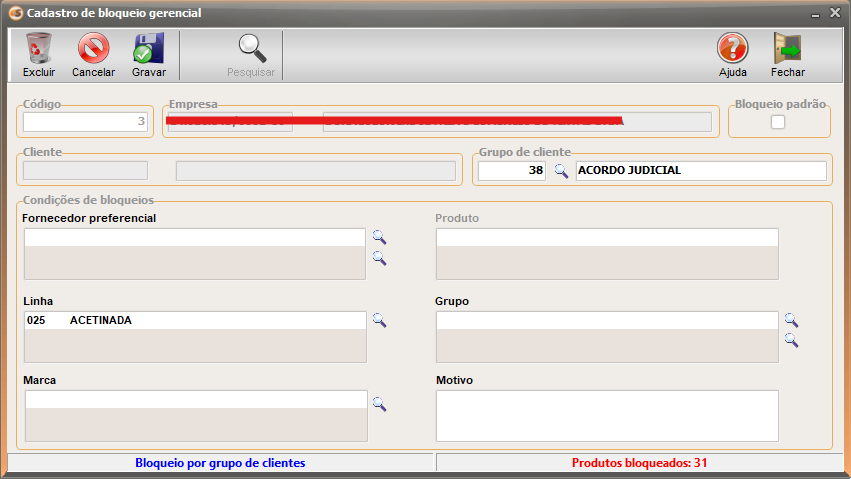The height and width of the screenshot is (479, 851).
Task: Select the 025 ACETINADA line entry
Action: coord(195,321)
